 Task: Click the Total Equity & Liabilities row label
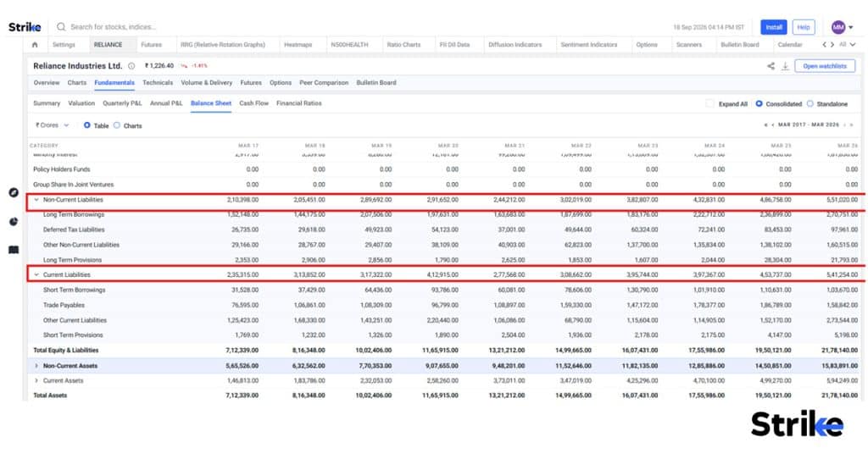click(66, 350)
